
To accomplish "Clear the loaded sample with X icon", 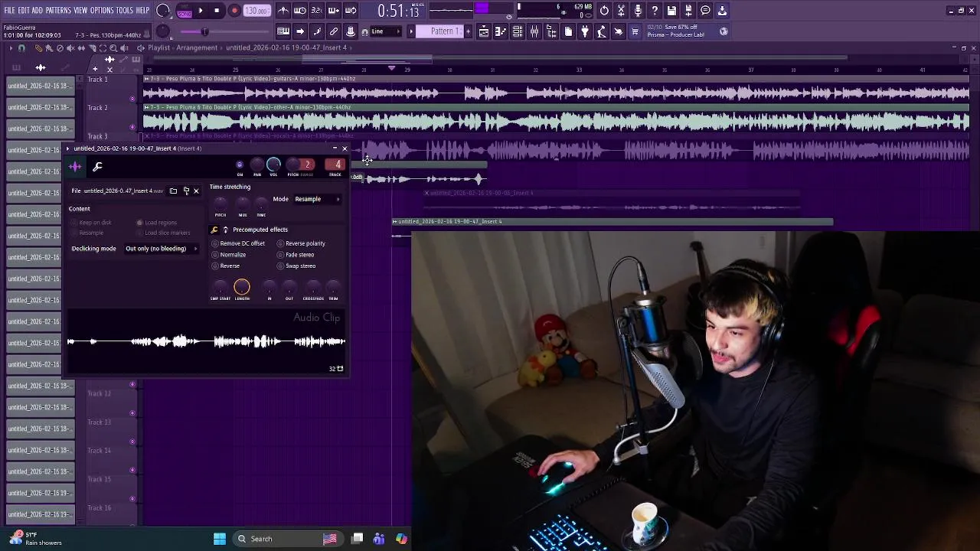I will tap(196, 191).
